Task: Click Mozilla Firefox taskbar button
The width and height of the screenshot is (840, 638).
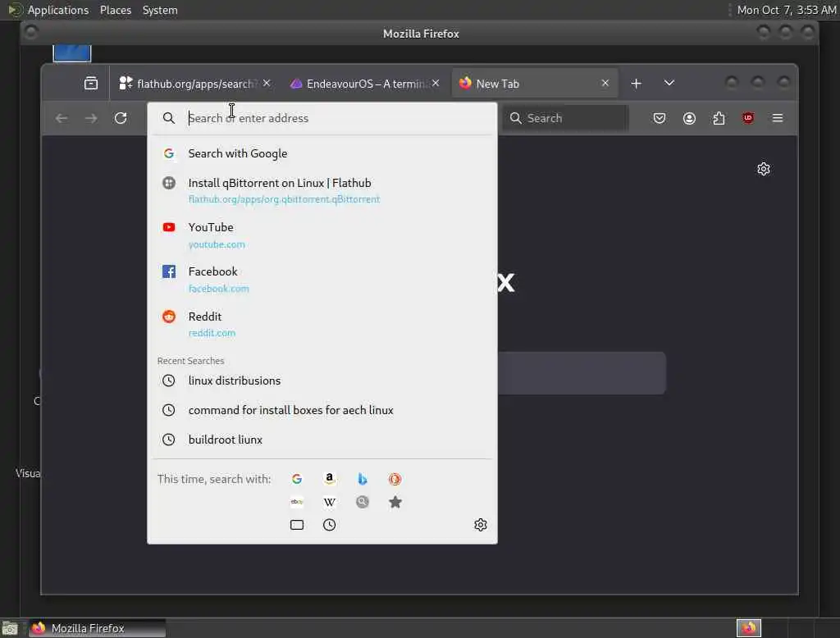Action: [x=97, y=628]
